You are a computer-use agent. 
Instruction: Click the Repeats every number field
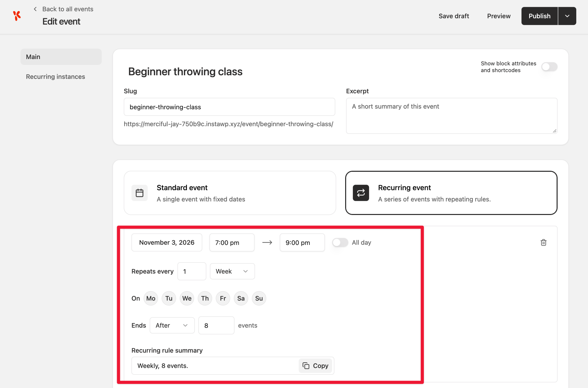point(192,271)
